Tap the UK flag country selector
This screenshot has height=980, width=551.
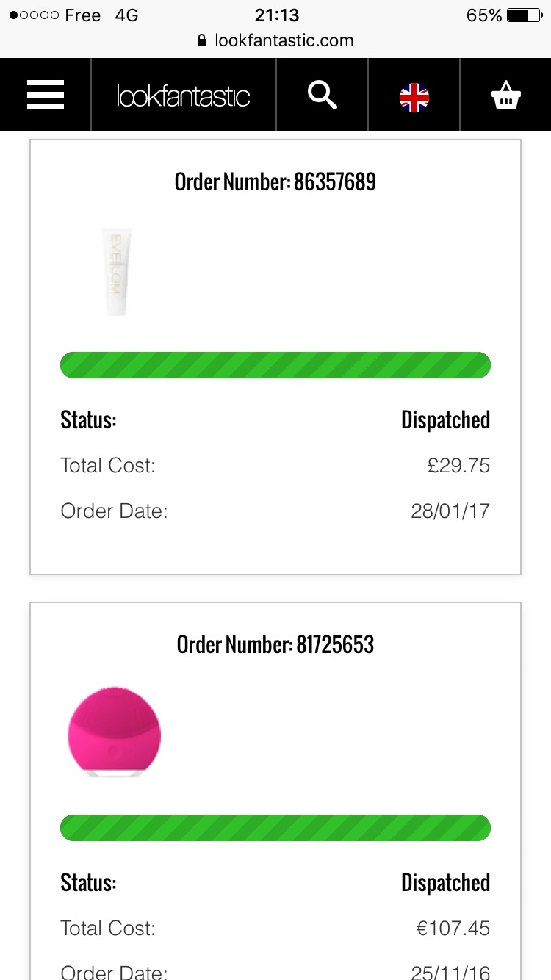coord(414,97)
